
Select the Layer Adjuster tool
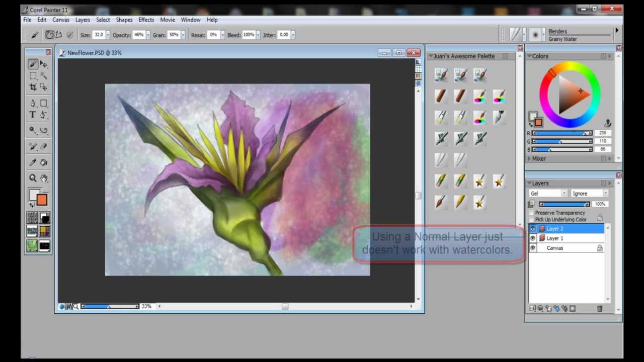[x=44, y=63]
